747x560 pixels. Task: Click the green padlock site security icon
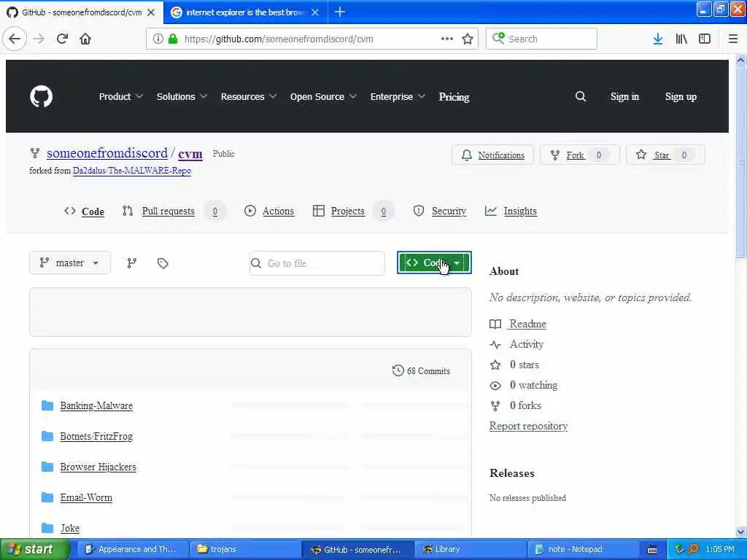[x=174, y=39]
